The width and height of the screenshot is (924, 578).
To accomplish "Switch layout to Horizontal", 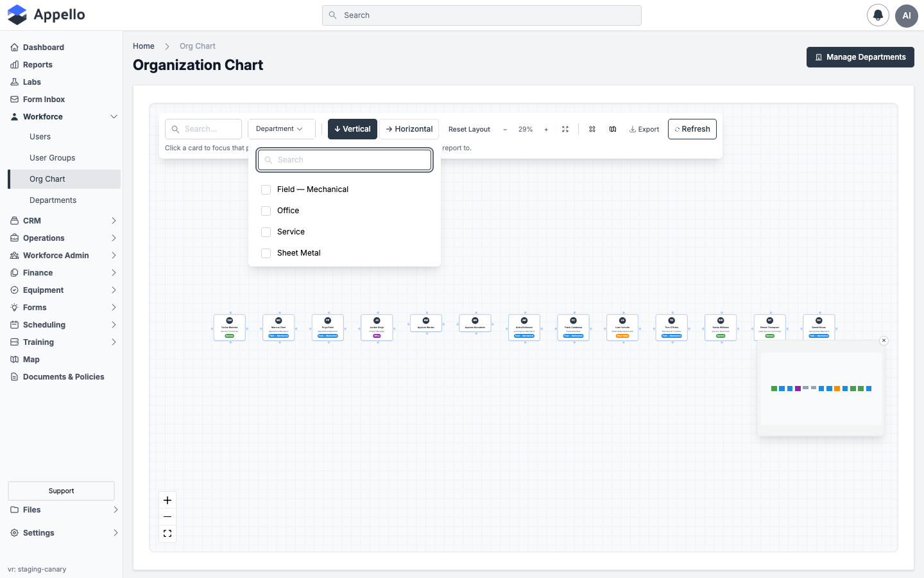I will pyautogui.click(x=409, y=129).
